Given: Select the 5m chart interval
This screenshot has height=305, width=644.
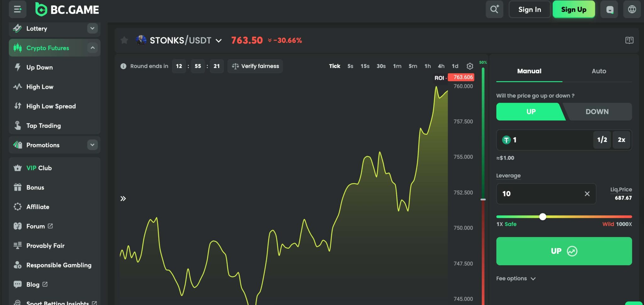Looking at the screenshot, I should point(413,66).
